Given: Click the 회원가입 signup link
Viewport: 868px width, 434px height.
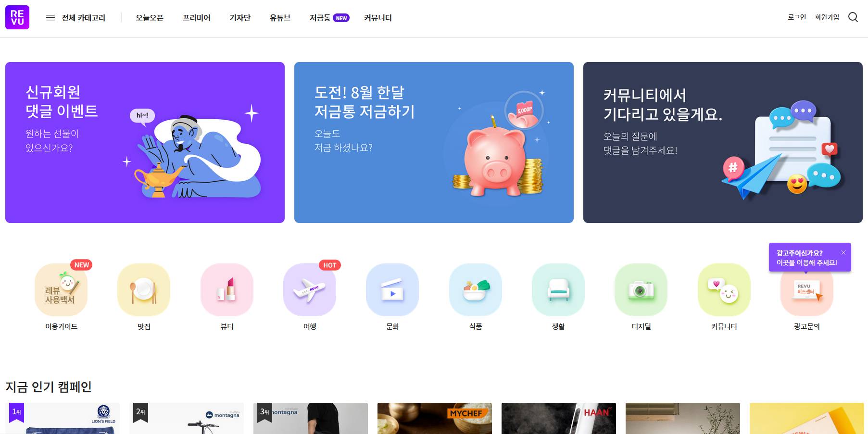Looking at the screenshot, I should pyautogui.click(x=827, y=17).
